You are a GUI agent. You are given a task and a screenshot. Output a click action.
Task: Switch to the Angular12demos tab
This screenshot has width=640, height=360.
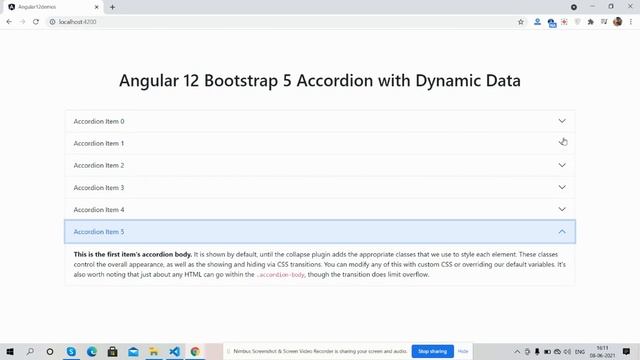coord(54,7)
